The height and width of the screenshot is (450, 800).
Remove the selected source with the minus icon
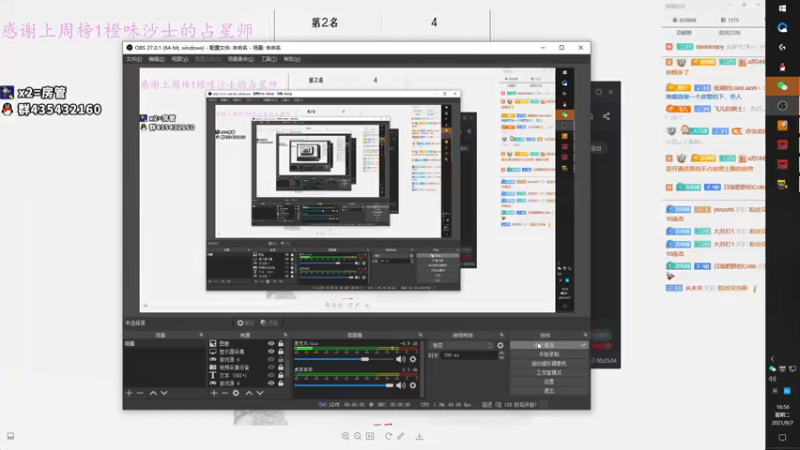click(224, 393)
